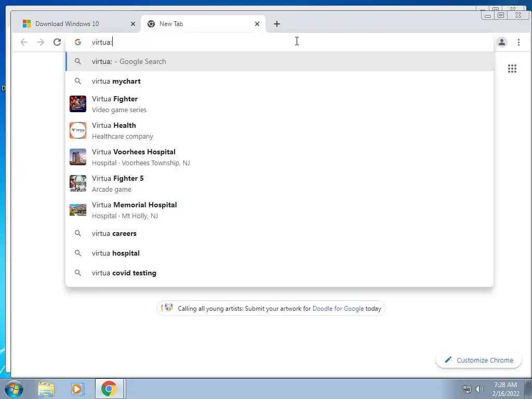
Task: Click Virtua Fighter 5 thumbnail
Action: pyautogui.click(x=78, y=183)
